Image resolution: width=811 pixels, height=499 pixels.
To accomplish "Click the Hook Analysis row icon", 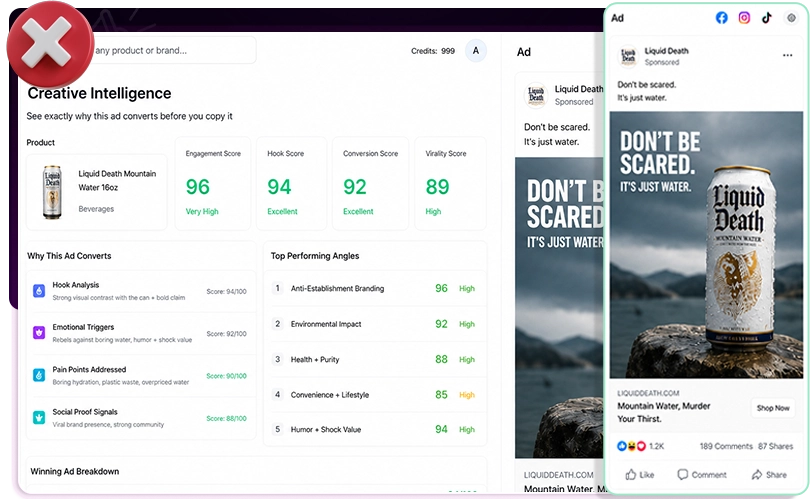I will point(39,291).
